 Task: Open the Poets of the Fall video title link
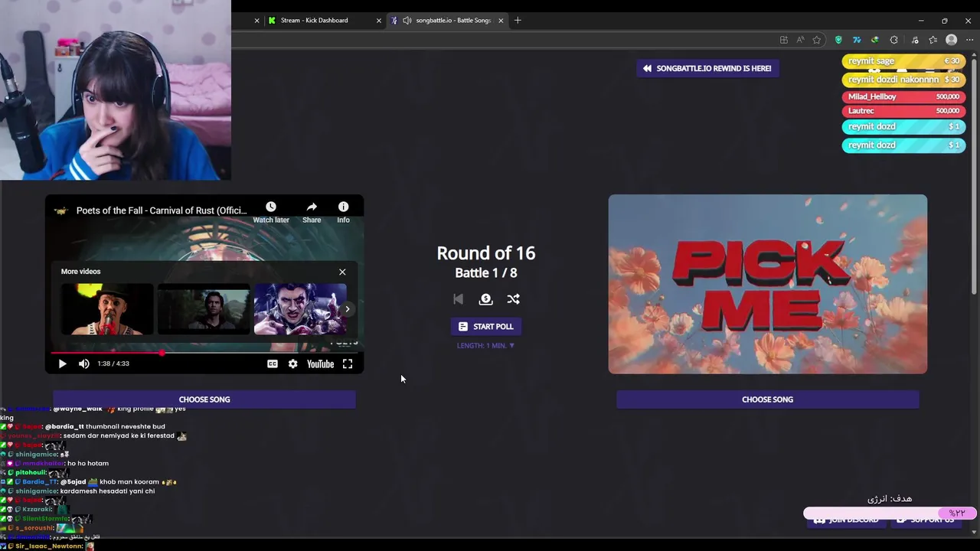tap(162, 210)
